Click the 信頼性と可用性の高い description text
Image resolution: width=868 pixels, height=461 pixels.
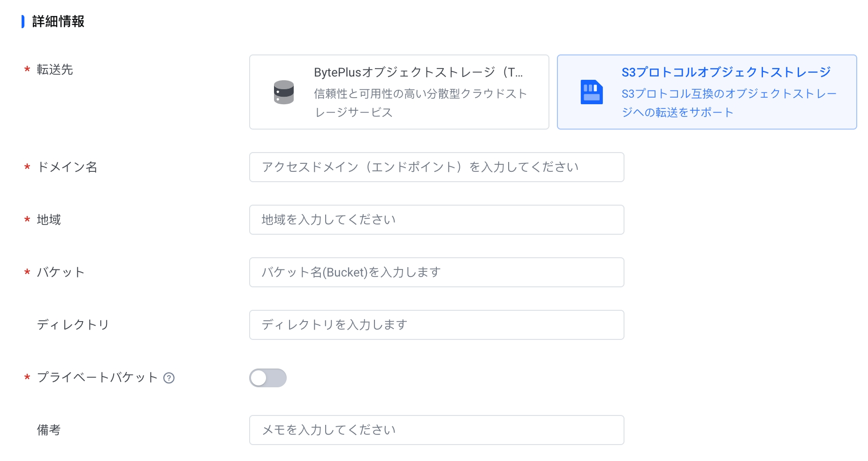pyautogui.click(x=421, y=103)
